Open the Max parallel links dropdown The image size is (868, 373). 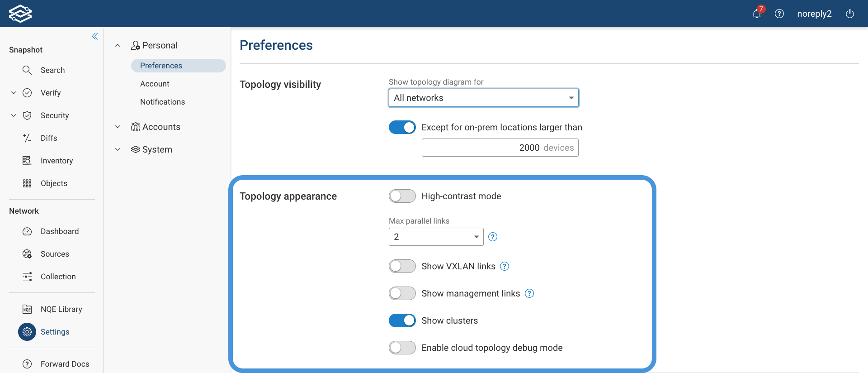point(436,237)
